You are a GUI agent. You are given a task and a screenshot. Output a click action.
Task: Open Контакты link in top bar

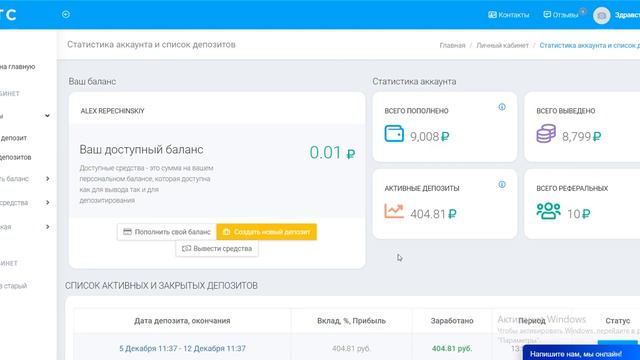tap(509, 15)
